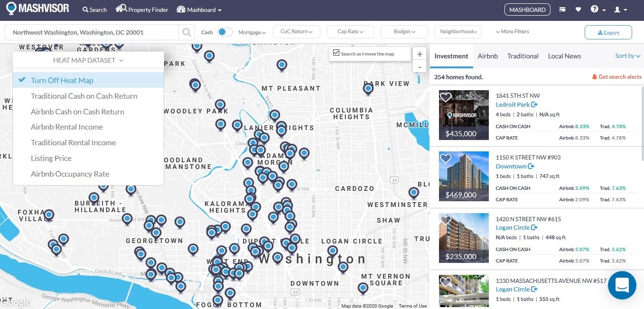644x309 pixels.
Task: Open the live chat bubble
Action: 622,285
